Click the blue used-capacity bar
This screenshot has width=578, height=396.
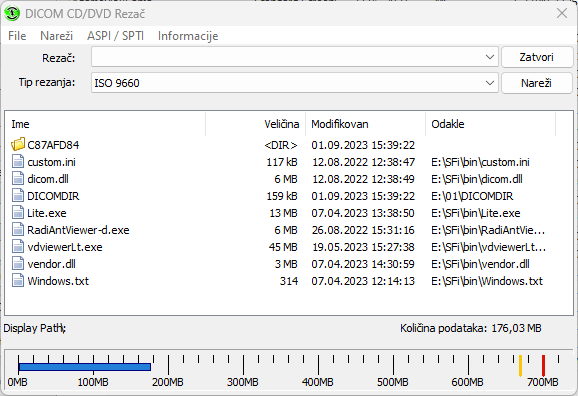point(85,367)
